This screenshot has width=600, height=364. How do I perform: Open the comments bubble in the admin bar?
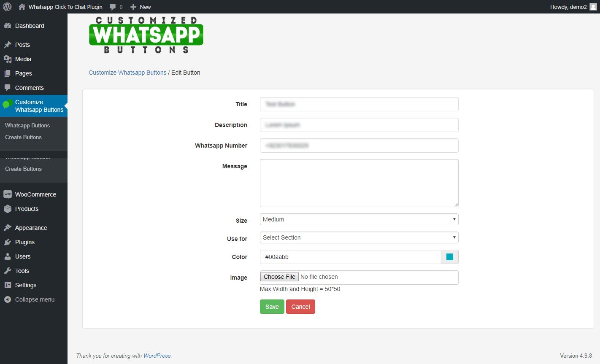click(x=116, y=7)
